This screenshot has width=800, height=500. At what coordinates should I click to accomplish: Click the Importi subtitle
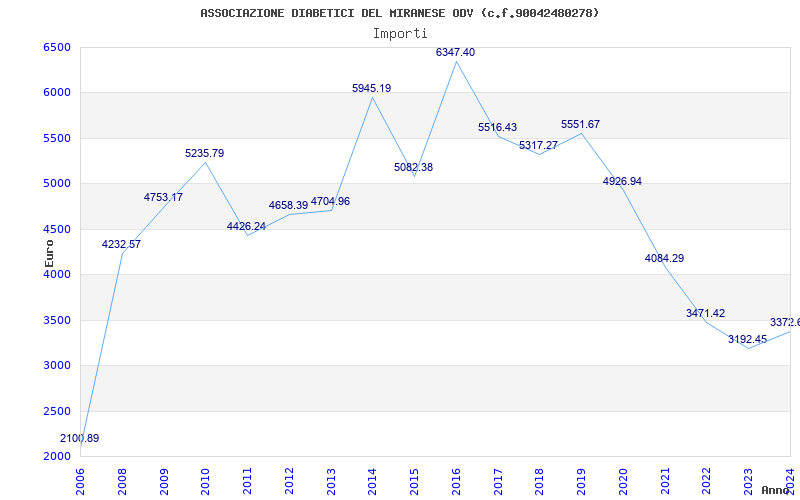400,34
